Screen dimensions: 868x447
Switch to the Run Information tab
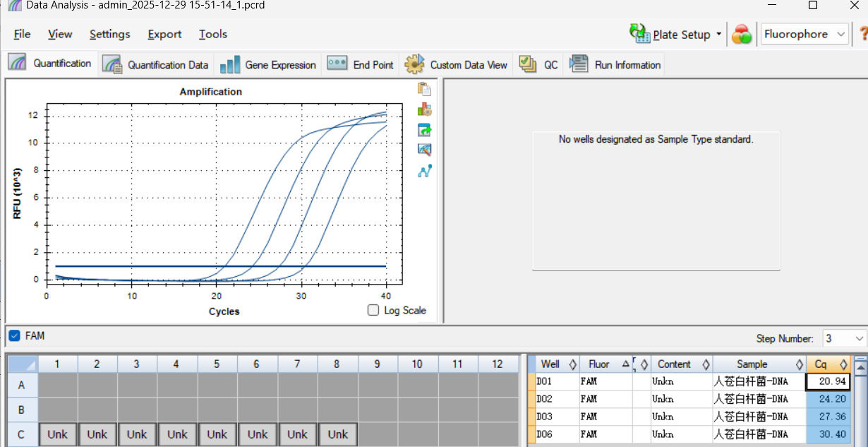615,65
